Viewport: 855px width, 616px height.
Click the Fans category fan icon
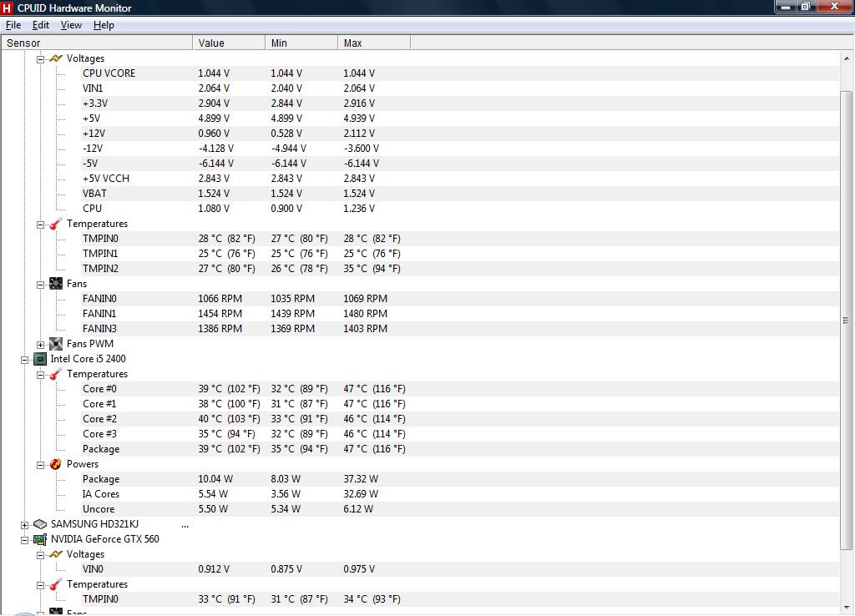56,284
